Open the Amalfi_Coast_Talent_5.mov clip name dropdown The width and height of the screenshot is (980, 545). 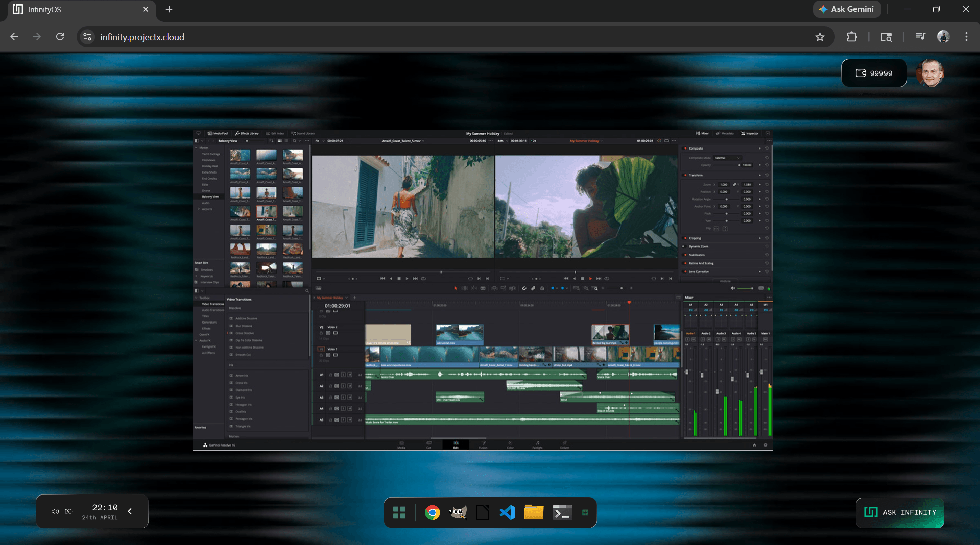point(403,141)
